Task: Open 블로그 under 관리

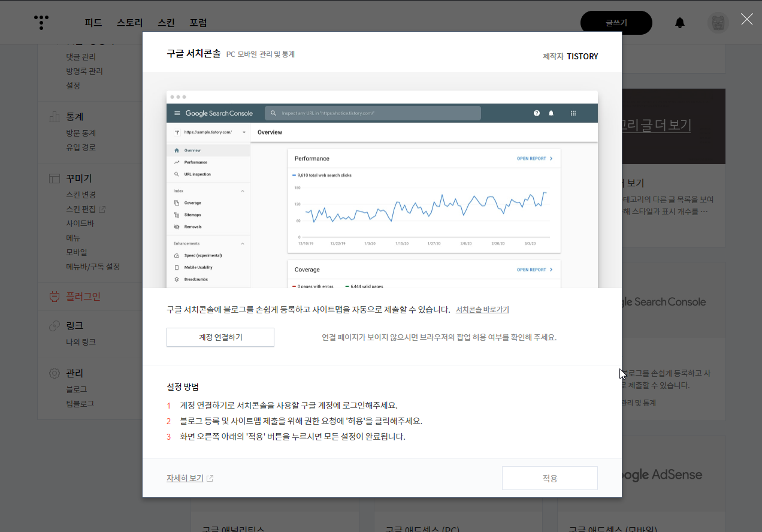Action: 77,389
